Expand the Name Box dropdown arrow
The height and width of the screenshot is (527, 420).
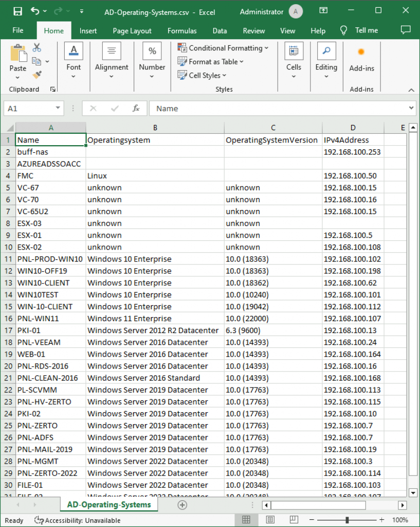tap(59, 109)
